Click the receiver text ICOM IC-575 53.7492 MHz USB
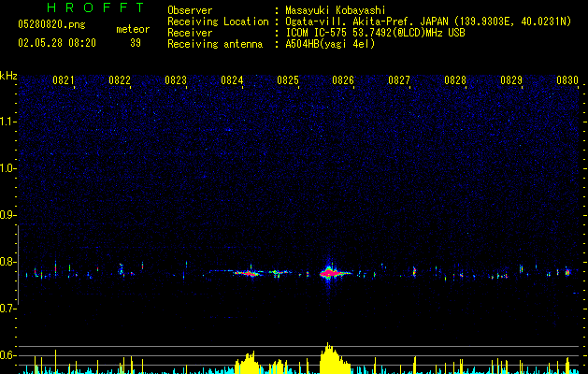Screen dimensions: 588x374 pos(375,33)
